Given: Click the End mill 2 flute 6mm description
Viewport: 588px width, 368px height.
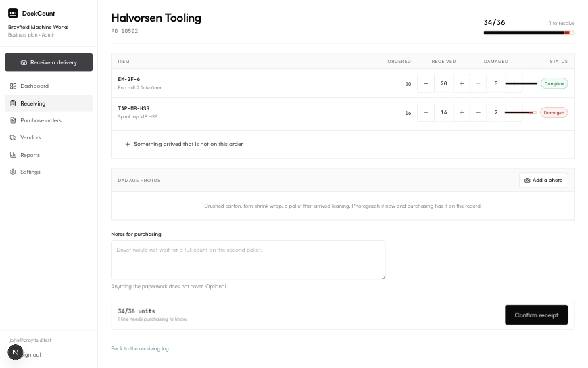Looking at the screenshot, I should [x=141, y=87].
